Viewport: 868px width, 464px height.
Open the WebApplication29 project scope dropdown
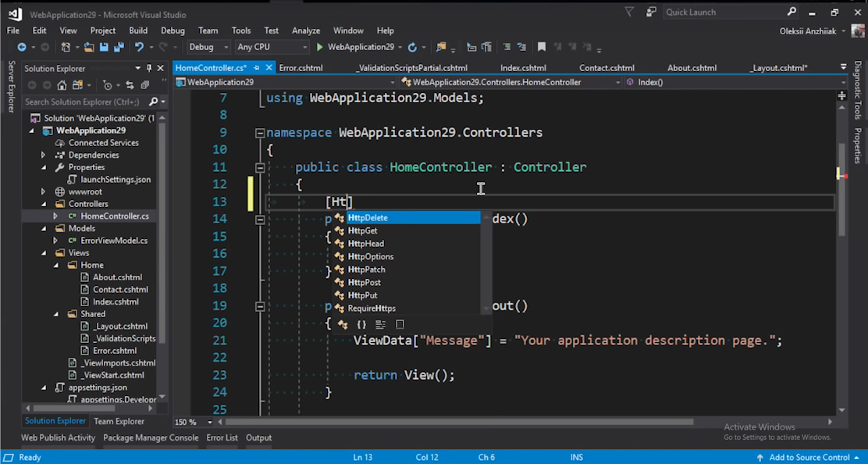(285, 82)
